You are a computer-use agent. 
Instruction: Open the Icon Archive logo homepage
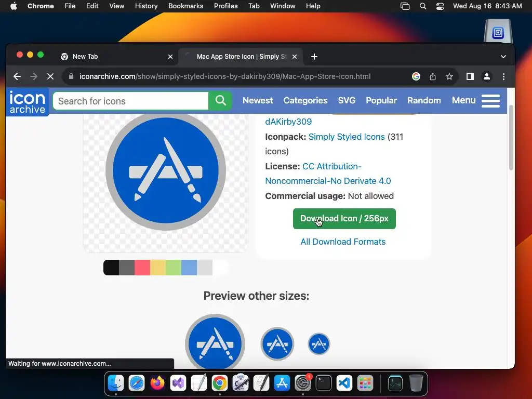pos(27,101)
